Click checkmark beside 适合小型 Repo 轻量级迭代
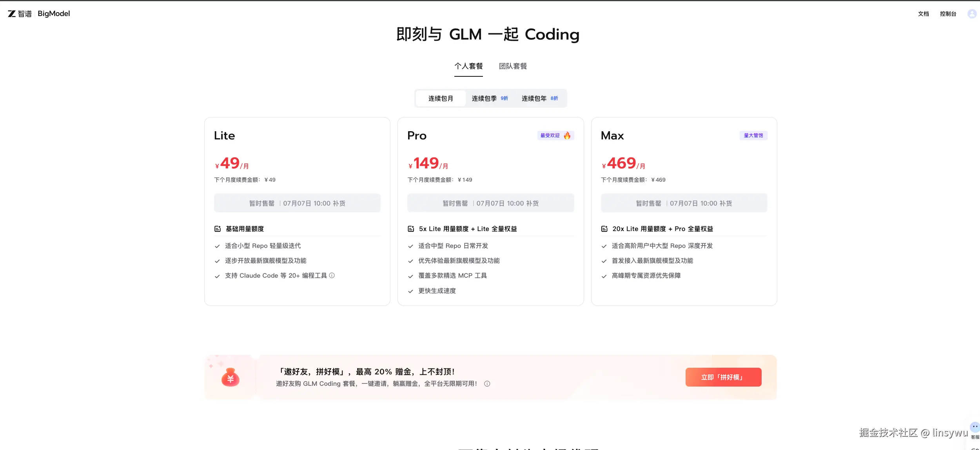This screenshot has height=450, width=980. 217,246
